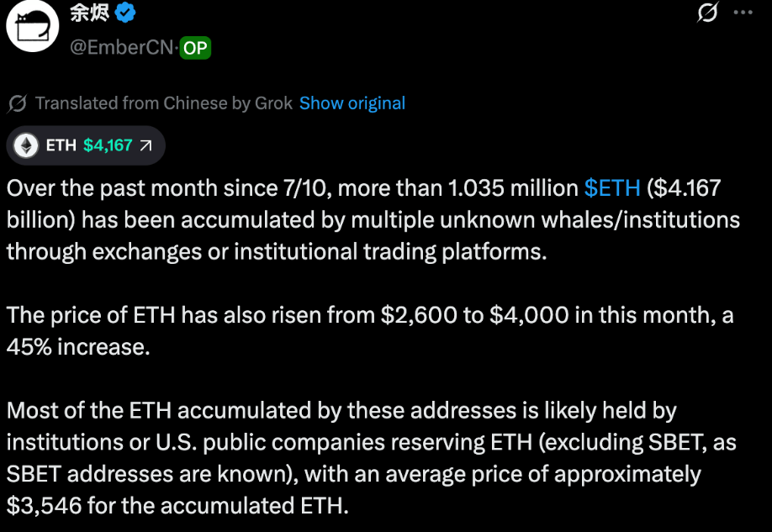Click the green $4,167 price
Screen dimensions: 772x532
108,145
